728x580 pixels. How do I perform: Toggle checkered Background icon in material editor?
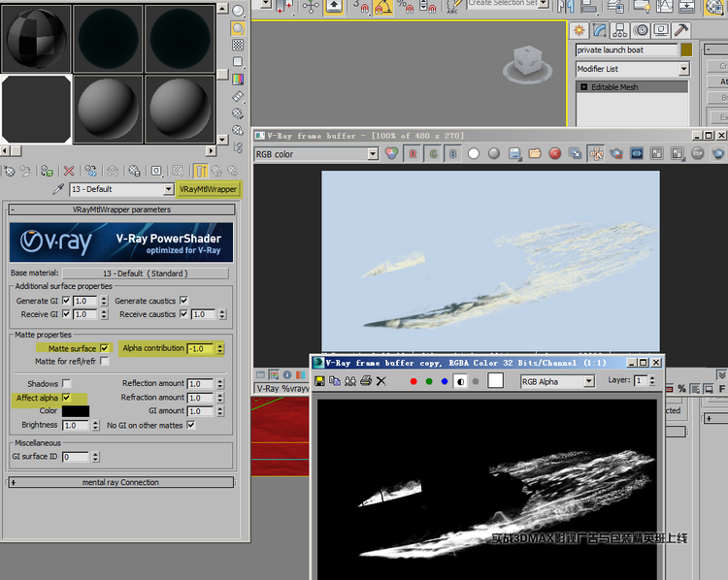pos(238,45)
